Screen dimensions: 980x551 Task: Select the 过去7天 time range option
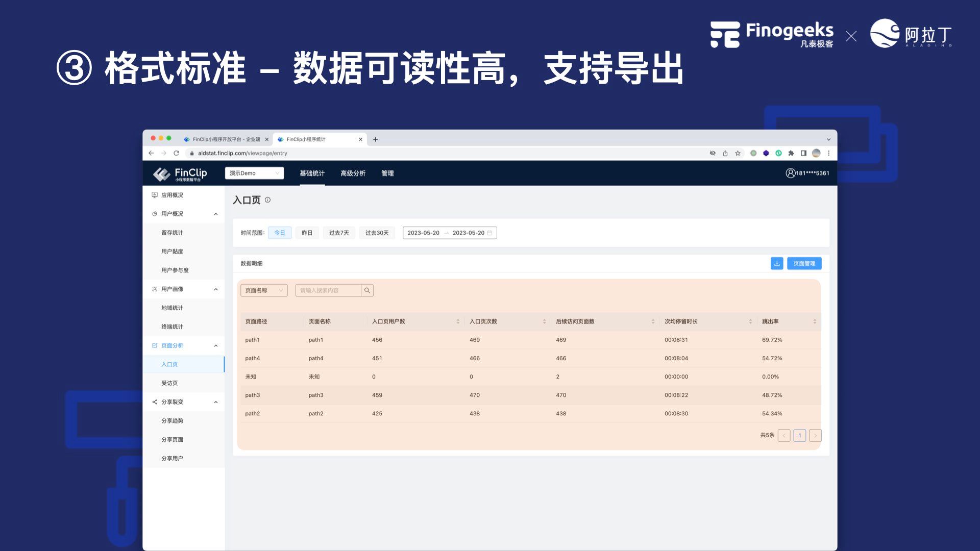tap(339, 233)
